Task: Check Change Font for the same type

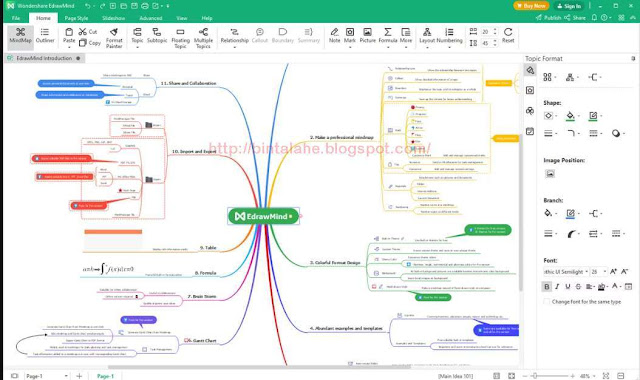Action: coord(547,302)
